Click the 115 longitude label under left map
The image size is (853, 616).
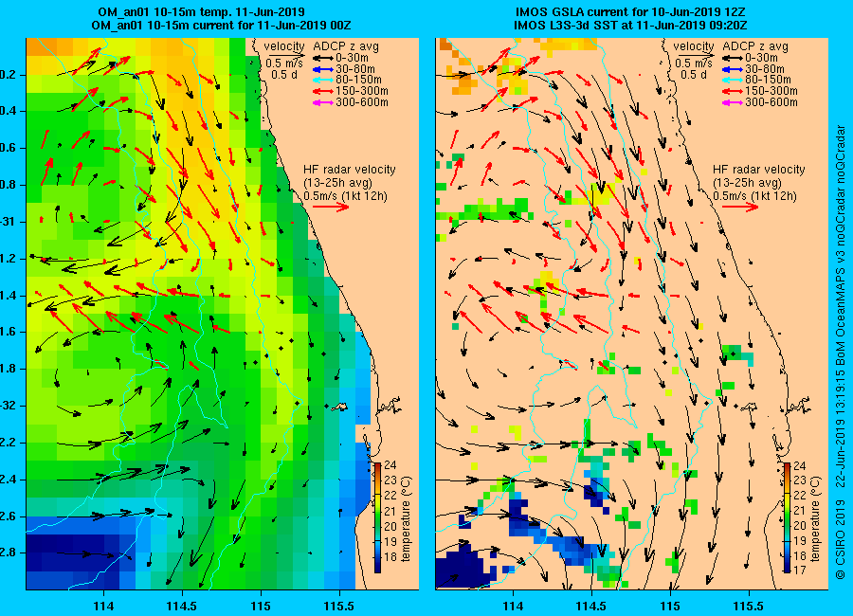[261, 606]
